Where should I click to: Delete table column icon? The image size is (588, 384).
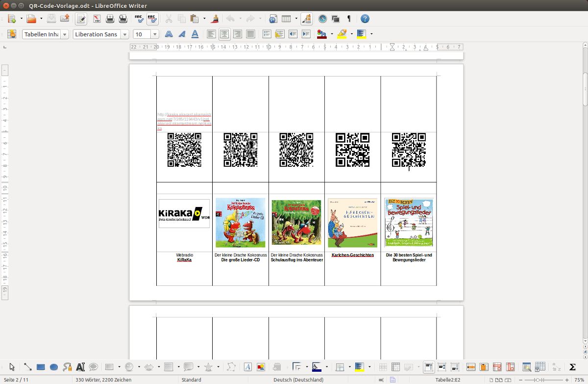click(510, 366)
